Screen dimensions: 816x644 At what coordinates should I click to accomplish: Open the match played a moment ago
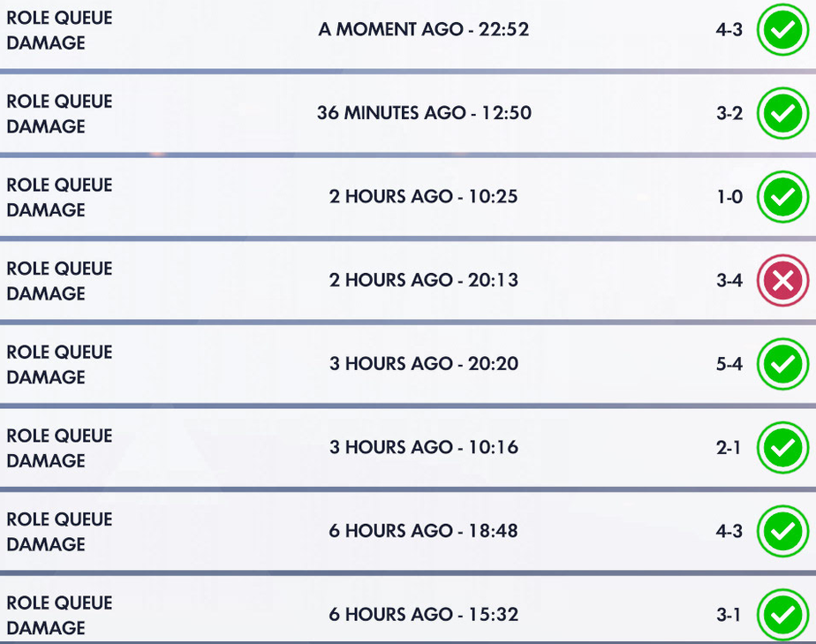pos(424,29)
